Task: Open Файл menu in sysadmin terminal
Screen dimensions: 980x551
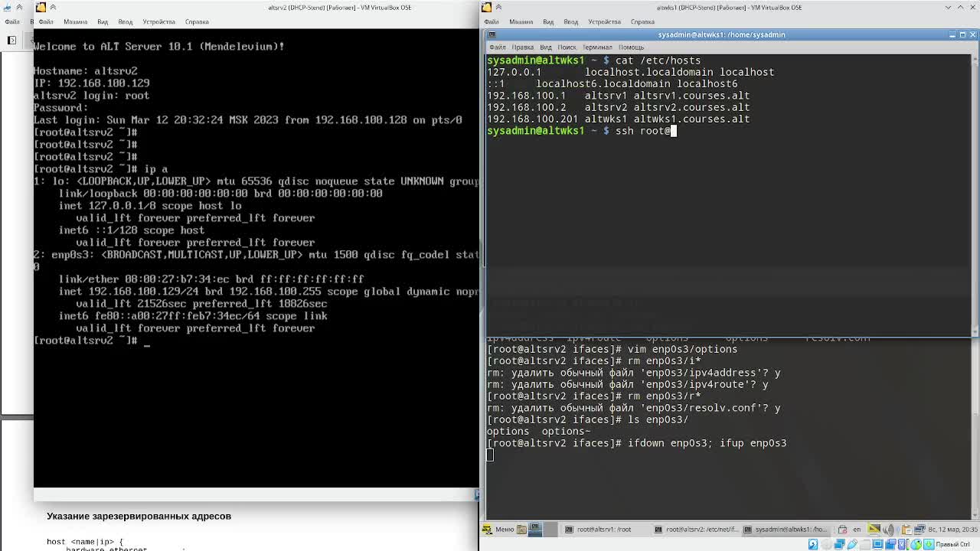Action: (x=497, y=47)
